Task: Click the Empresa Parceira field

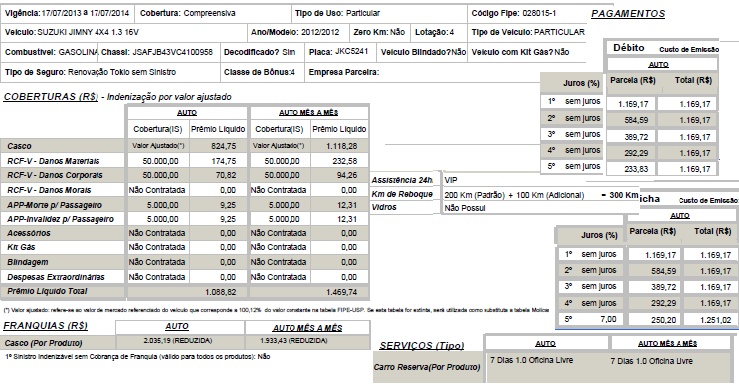Action: coord(344,72)
